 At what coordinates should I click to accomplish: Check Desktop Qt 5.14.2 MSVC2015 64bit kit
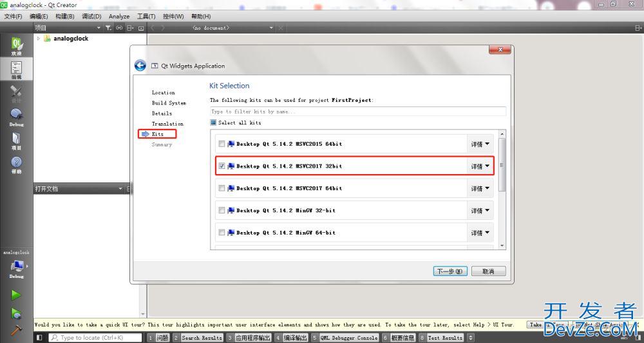pyautogui.click(x=222, y=144)
